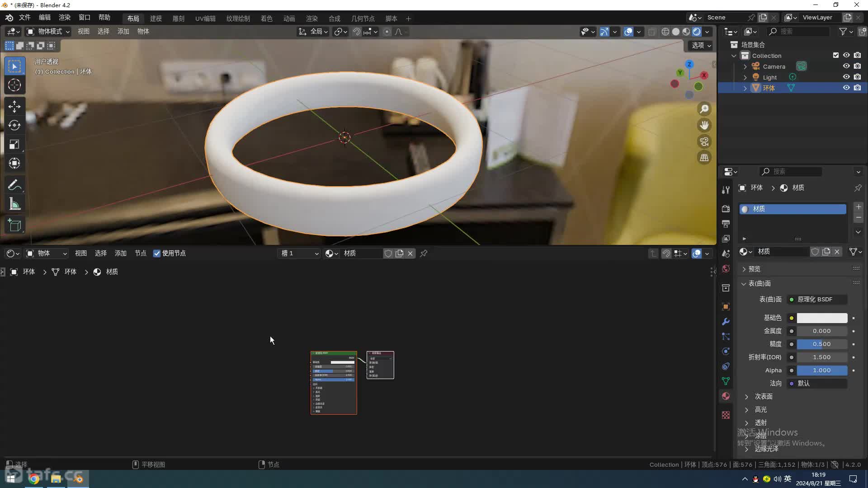868x488 pixels.
Task: Click the outliner search field
Action: 798,32
